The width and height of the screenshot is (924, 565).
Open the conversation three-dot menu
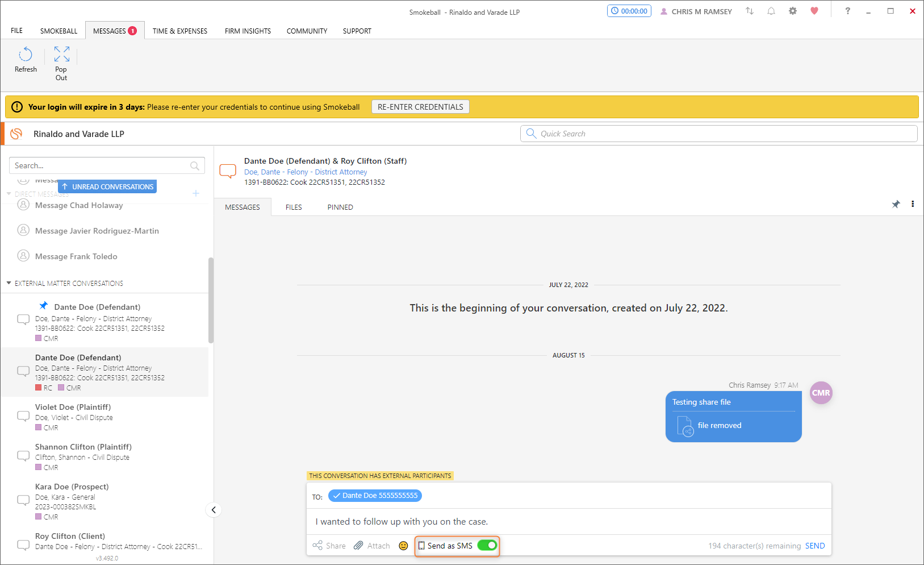tap(913, 204)
